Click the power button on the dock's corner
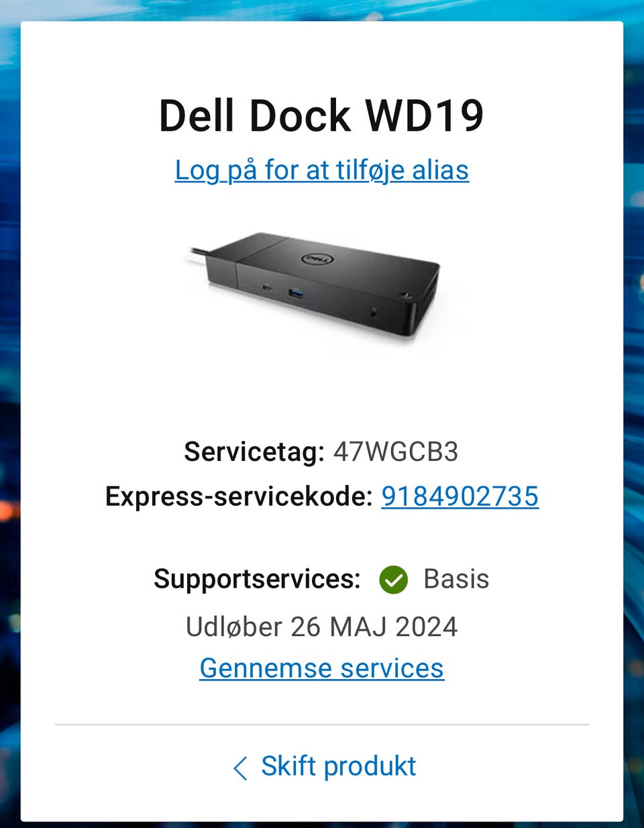Screen dimensions: 644x828 (405, 295)
